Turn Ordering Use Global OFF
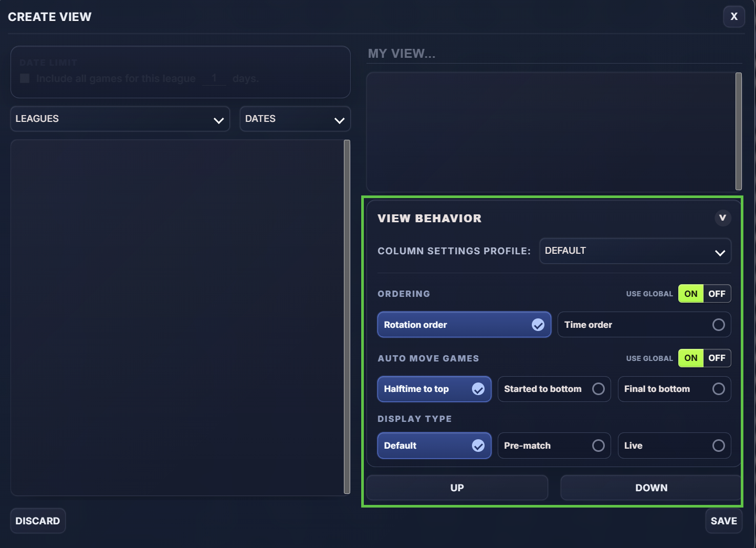This screenshot has width=756, height=548. [x=717, y=294]
